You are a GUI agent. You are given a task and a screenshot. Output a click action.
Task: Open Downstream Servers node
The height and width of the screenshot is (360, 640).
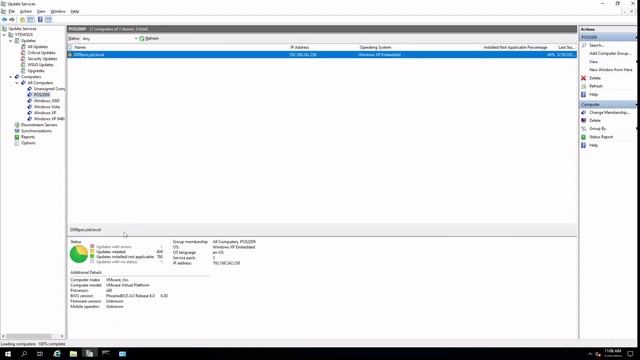click(39, 125)
